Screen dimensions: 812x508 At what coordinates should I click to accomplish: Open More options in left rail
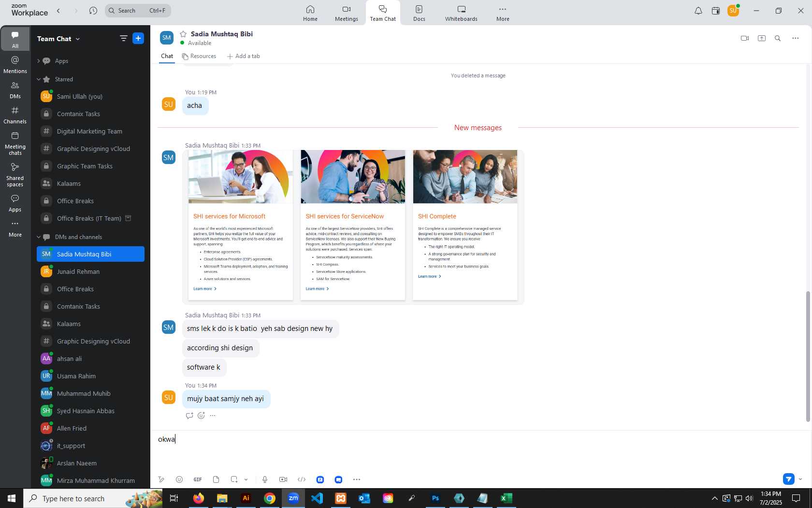point(15,229)
